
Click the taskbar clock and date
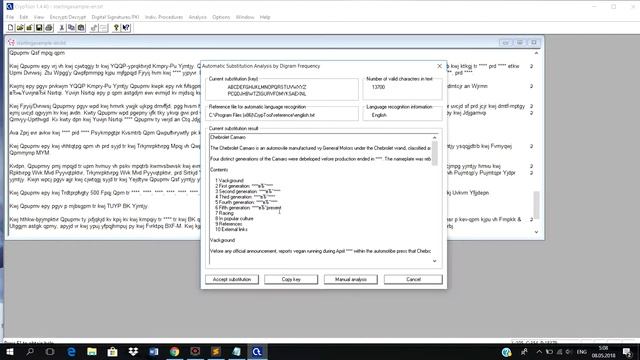[604, 352]
